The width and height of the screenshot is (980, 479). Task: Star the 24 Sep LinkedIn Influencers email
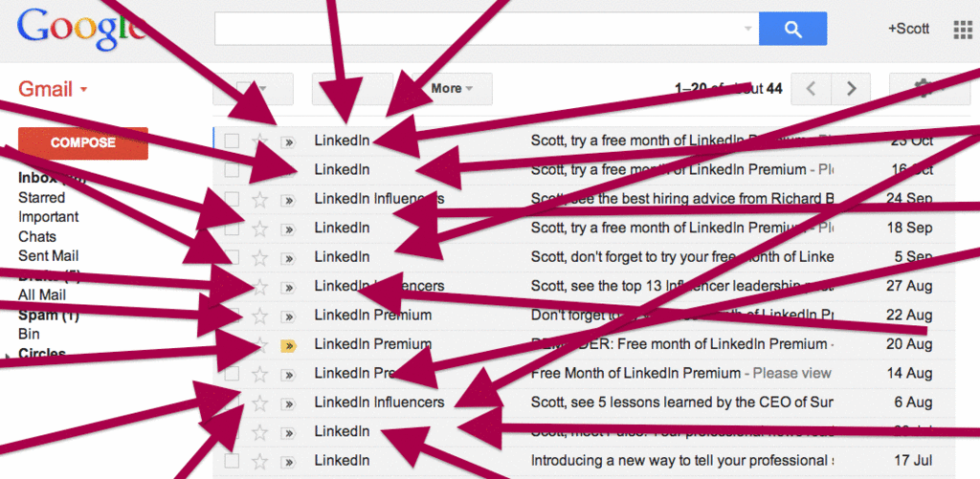(259, 199)
